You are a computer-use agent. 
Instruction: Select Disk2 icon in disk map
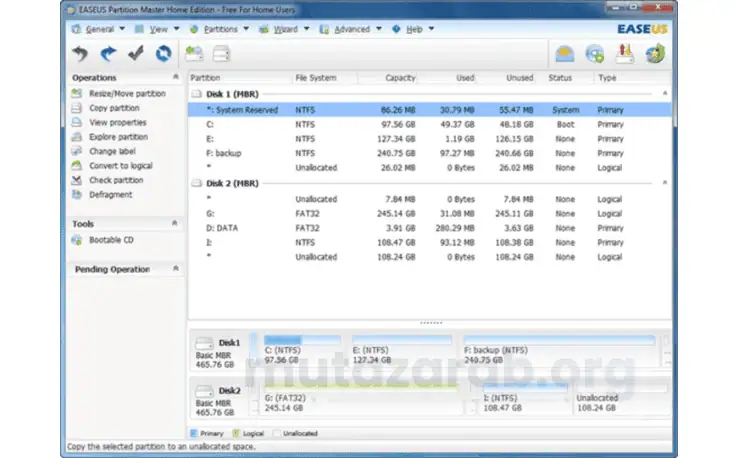[x=204, y=391]
